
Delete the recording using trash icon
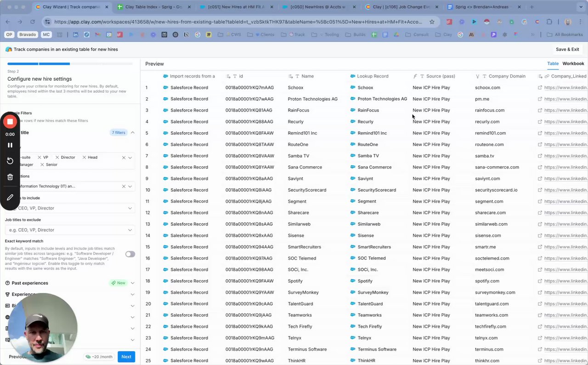pos(10,177)
